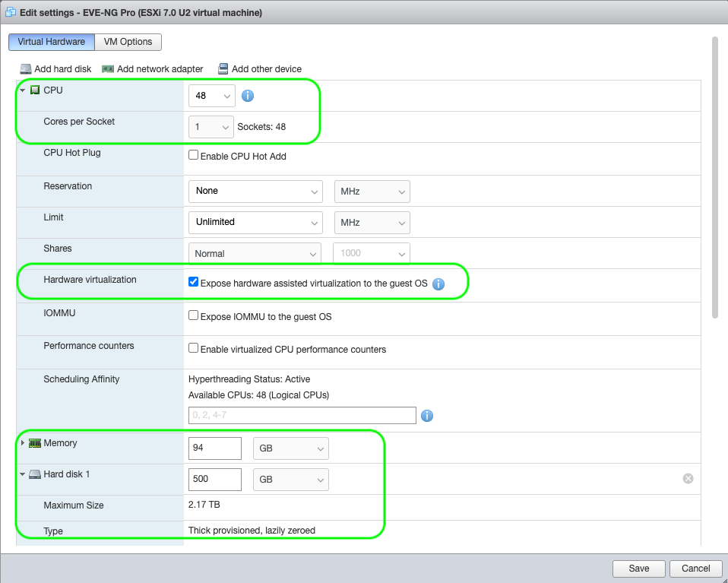Open the Limit MHz unit dropdown
Screen dimensions: 728x583
(372, 223)
